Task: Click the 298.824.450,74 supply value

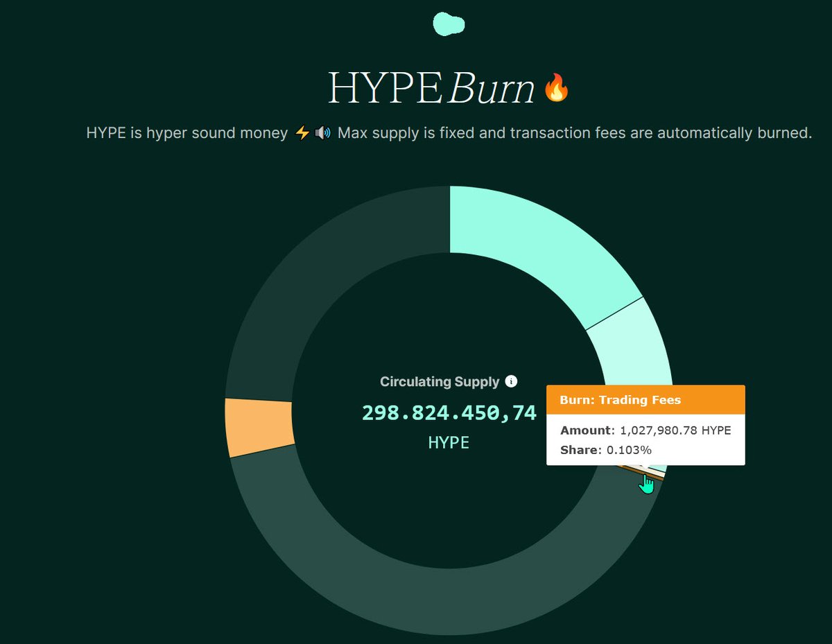Action: [x=449, y=412]
